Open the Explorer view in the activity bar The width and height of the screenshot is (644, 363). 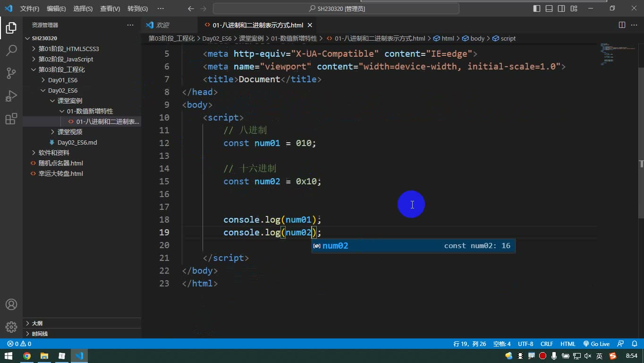(x=11, y=28)
